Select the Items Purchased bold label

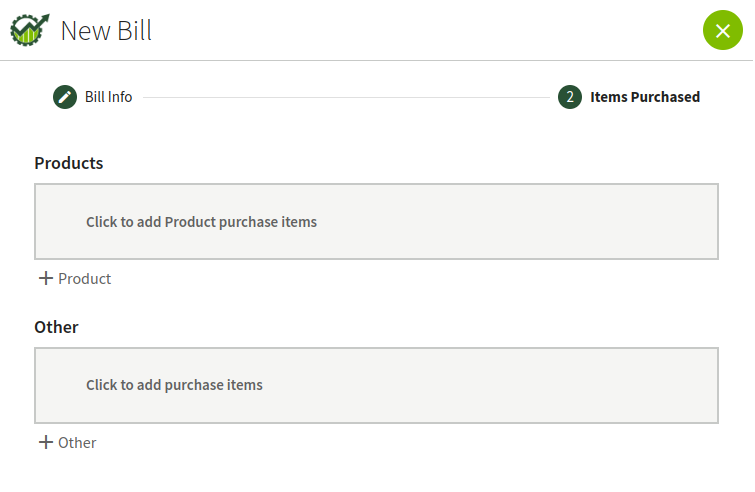pos(645,97)
